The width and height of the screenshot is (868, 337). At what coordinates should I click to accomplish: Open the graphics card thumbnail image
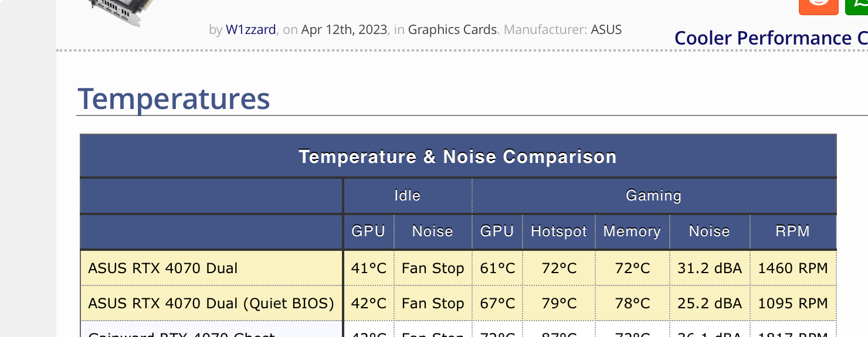[x=119, y=12]
